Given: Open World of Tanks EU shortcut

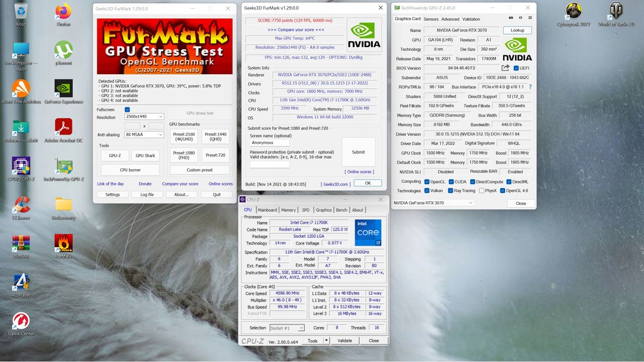Looking at the screenshot, I should [x=616, y=11].
